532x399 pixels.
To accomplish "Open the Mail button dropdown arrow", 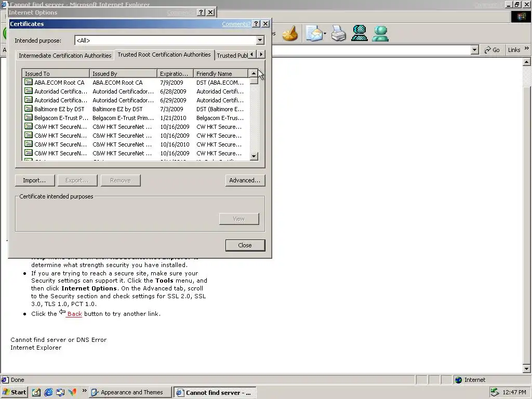I will [325, 34].
